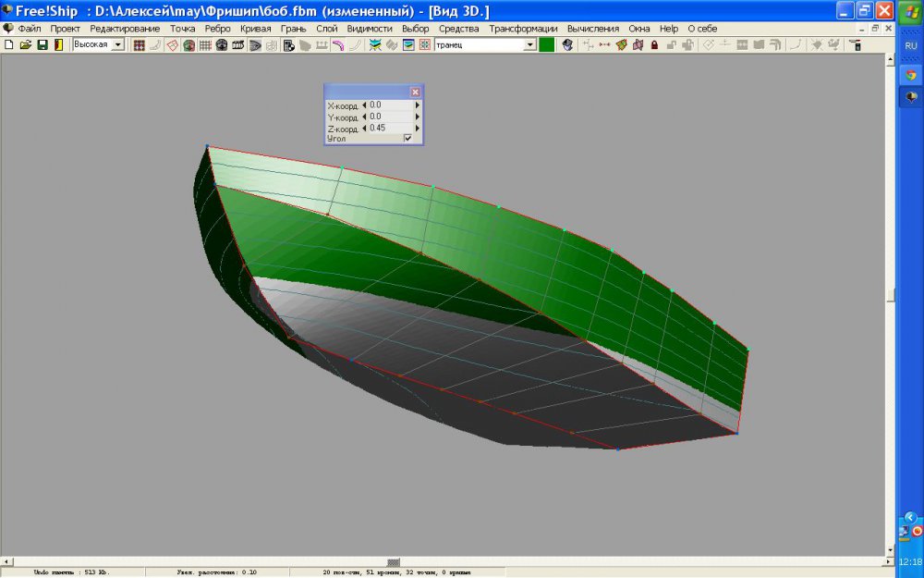Click the red pentagon shape icon
This screenshot has width=924, height=578.
pos(172,44)
